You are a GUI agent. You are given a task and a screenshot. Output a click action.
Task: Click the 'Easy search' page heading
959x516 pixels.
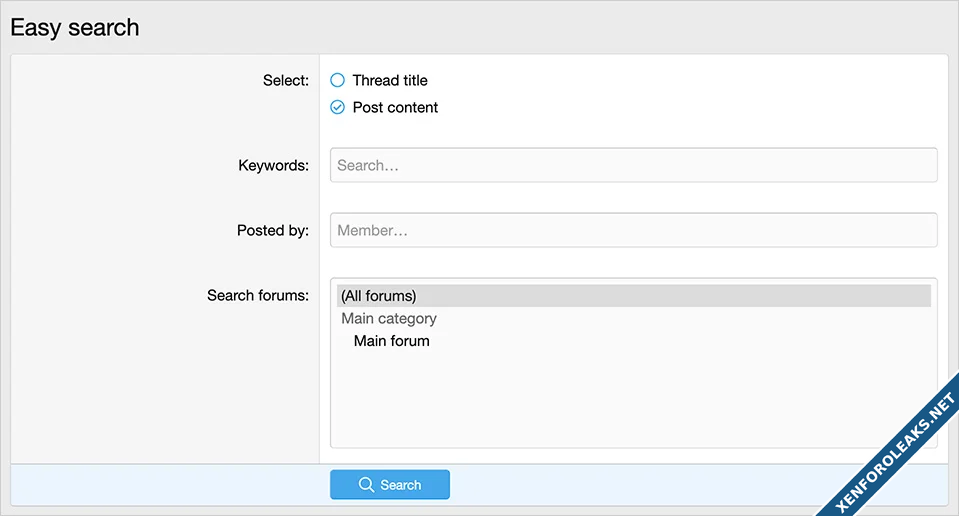click(75, 27)
